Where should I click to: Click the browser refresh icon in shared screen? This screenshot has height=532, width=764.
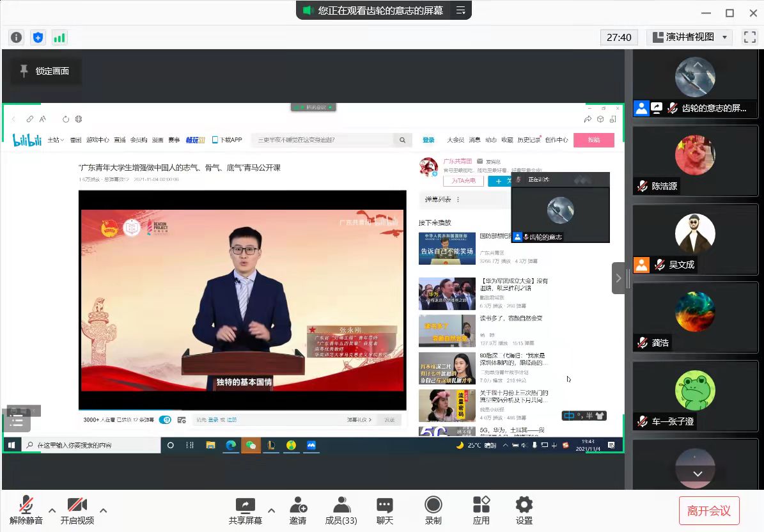(x=66, y=119)
